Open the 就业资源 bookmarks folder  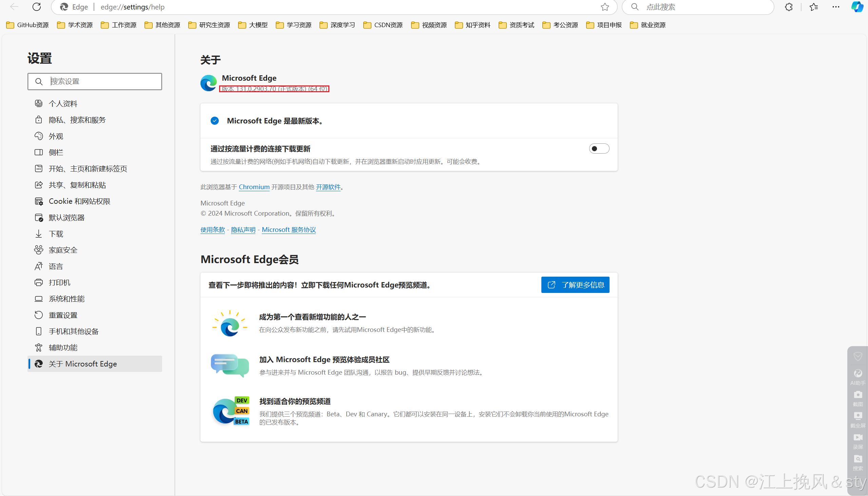648,25
